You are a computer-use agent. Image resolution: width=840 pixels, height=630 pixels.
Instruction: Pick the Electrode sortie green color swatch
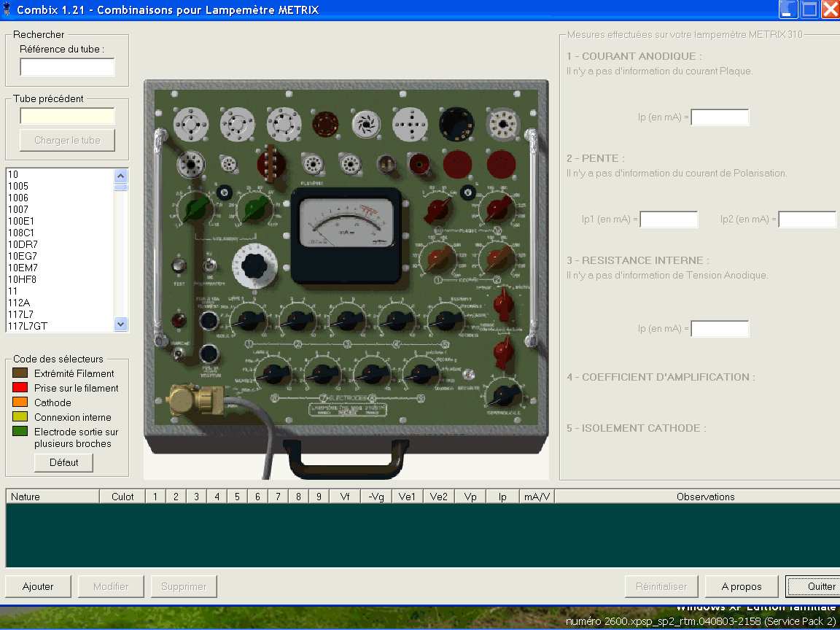point(20,431)
